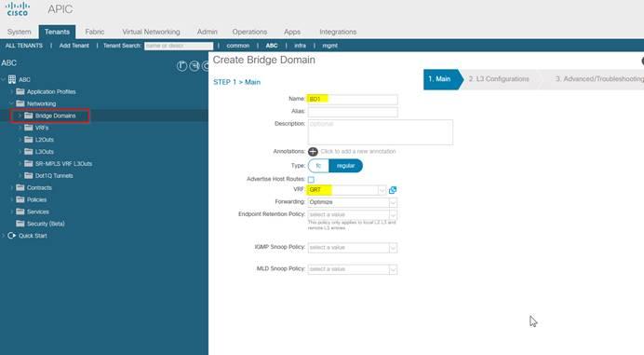This screenshot has width=644, height=355.
Task: Open the Fabric tab
Action: (x=95, y=32)
